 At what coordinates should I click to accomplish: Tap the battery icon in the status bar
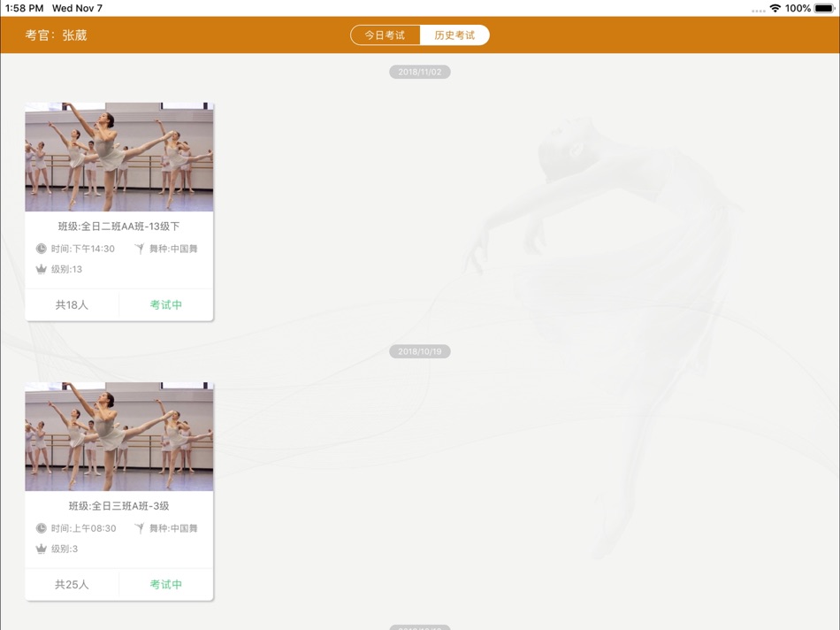824,8
